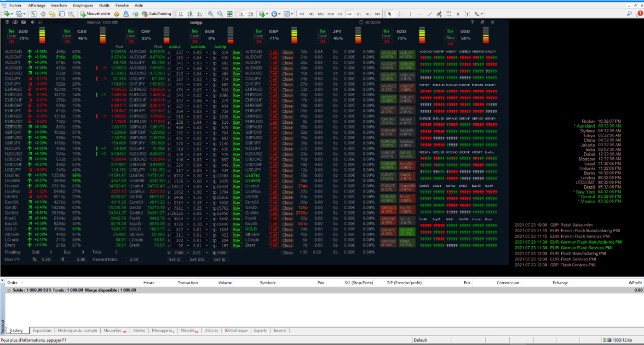The height and width of the screenshot is (345, 644).
Task: Click the zoom out magnifier icon
Action: tap(220, 14)
